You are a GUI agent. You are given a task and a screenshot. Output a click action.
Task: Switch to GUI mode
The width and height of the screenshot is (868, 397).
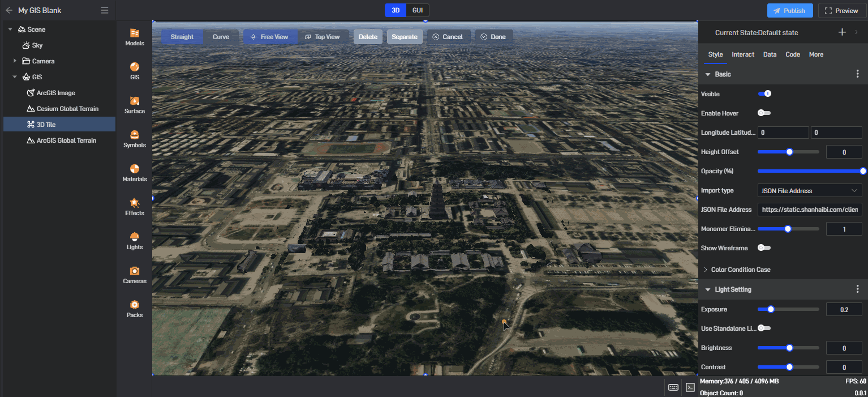[x=418, y=10]
